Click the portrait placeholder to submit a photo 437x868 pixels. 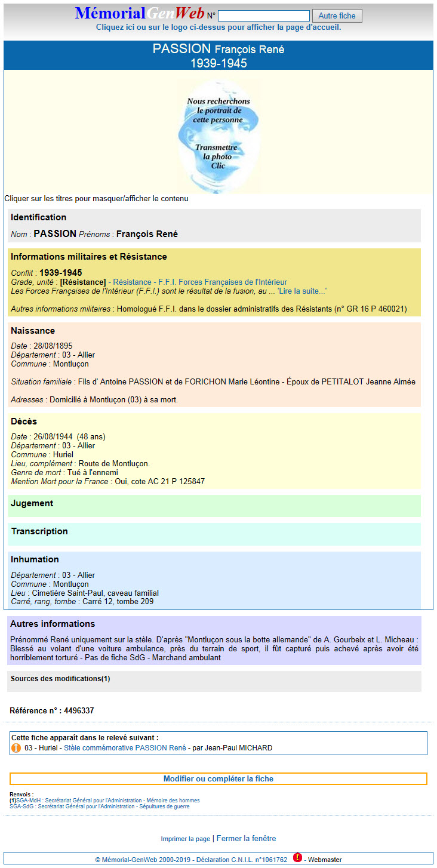click(219, 137)
